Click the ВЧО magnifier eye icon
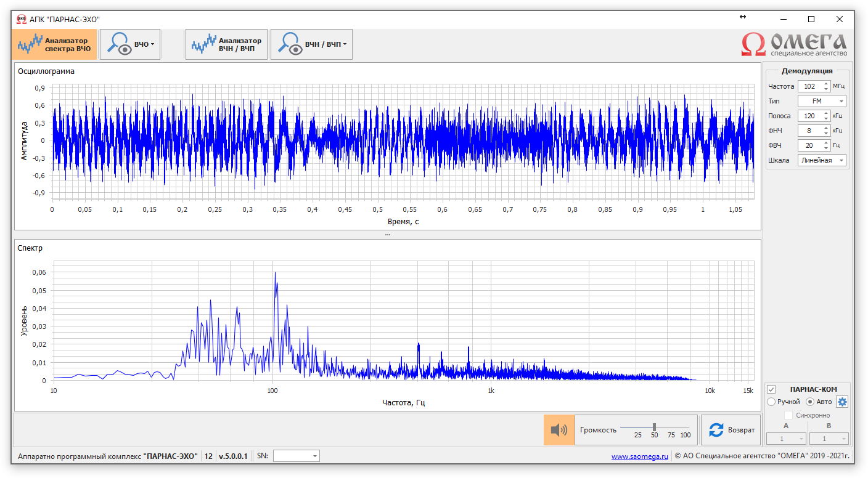The height and width of the screenshot is (478, 868). [x=120, y=44]
